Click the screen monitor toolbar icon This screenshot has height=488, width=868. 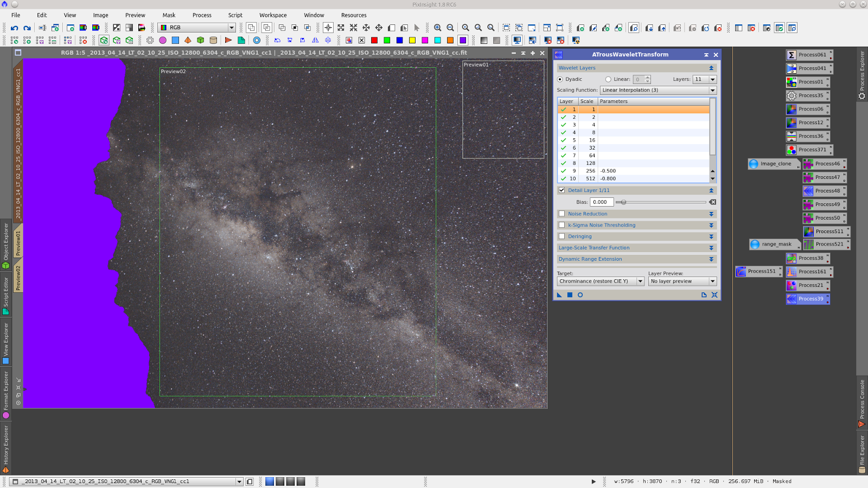(x=517, y=40)
